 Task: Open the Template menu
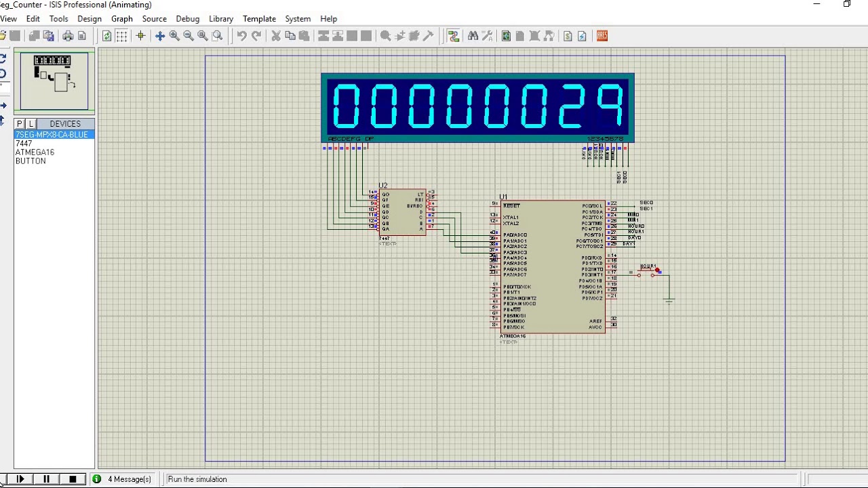259,19
